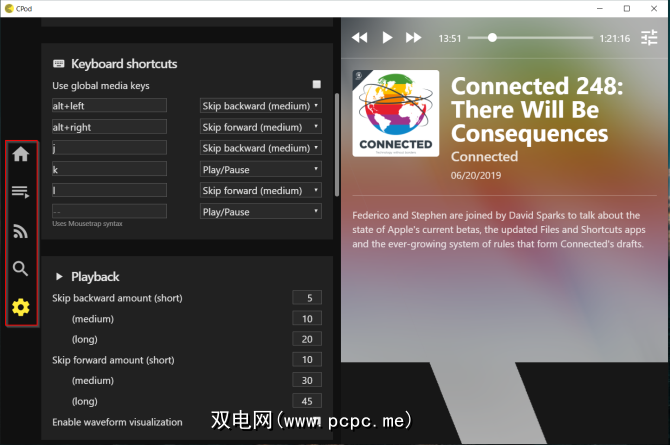
Task: Click the settings panel scrollbar
Action: (x=337, y=144)
